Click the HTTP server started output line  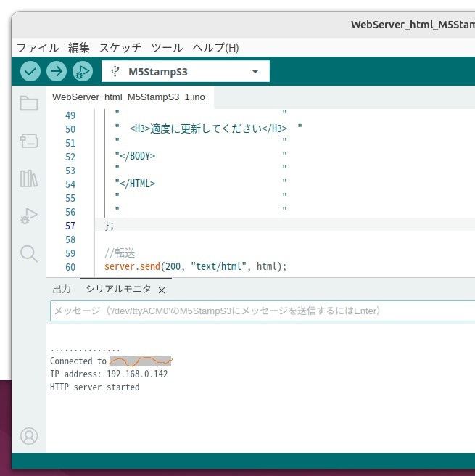94,387
